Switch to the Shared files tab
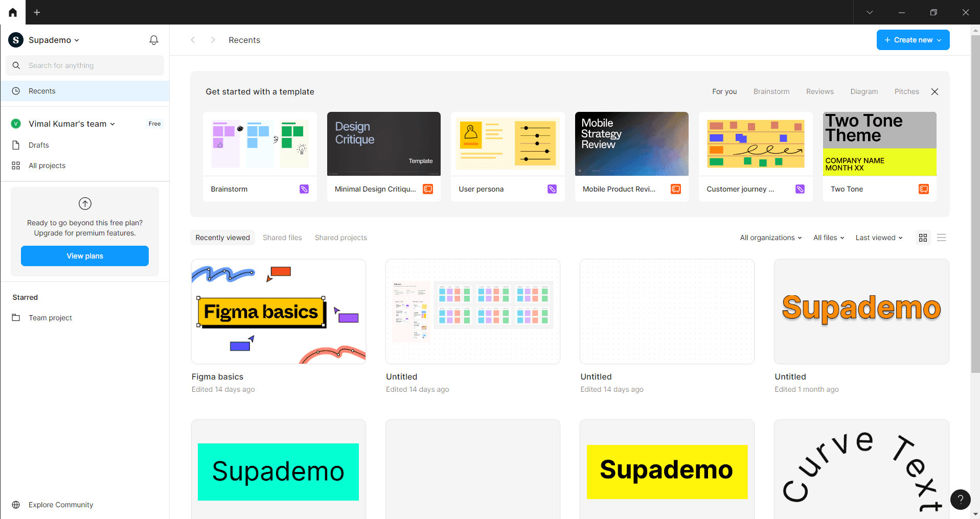980x519 pixels. (x=282, y=238)
